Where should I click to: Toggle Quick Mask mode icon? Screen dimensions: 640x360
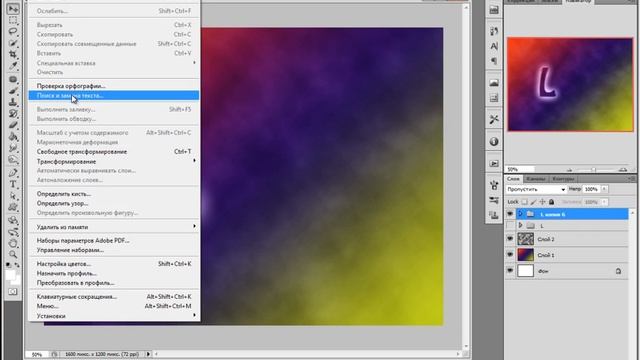coord(13,291)
